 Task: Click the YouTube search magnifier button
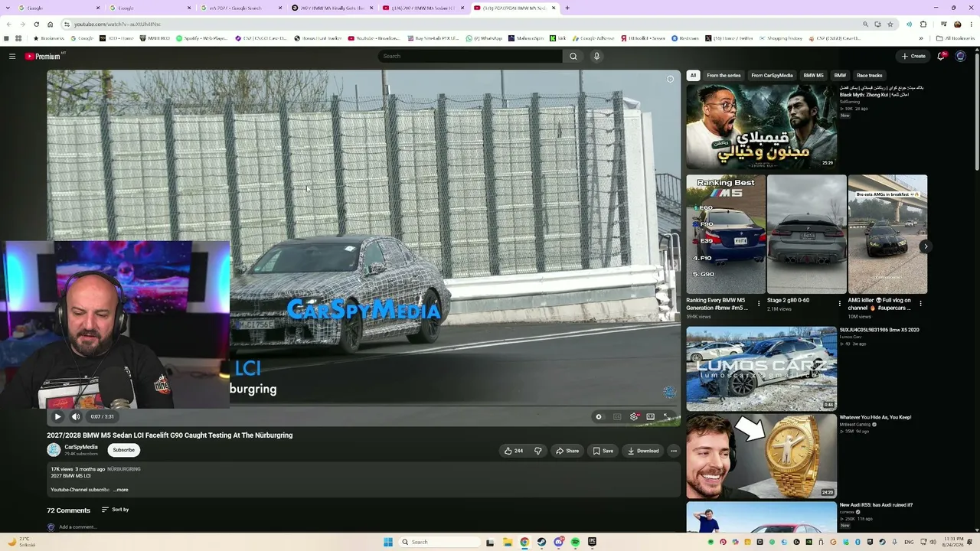(573, 56)
